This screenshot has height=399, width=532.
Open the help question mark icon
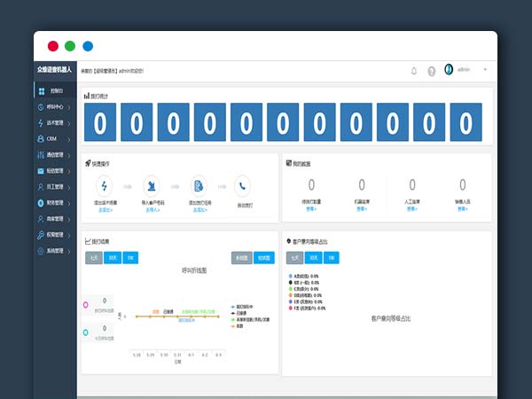pos(432,71)
